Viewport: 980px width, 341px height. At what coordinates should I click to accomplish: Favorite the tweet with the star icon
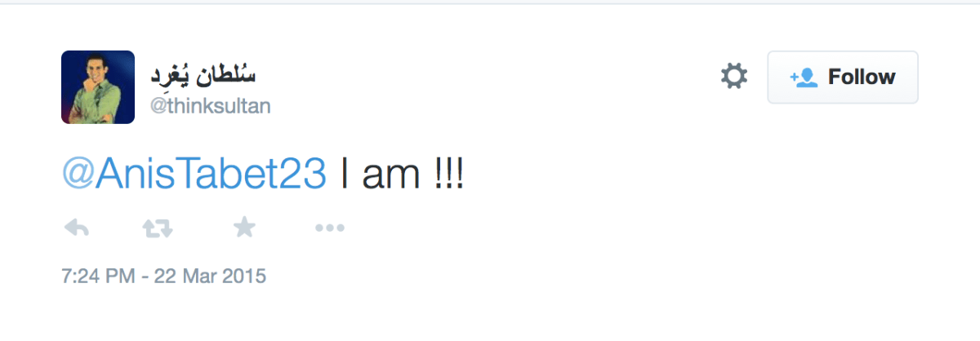click(x=243, y=228)
